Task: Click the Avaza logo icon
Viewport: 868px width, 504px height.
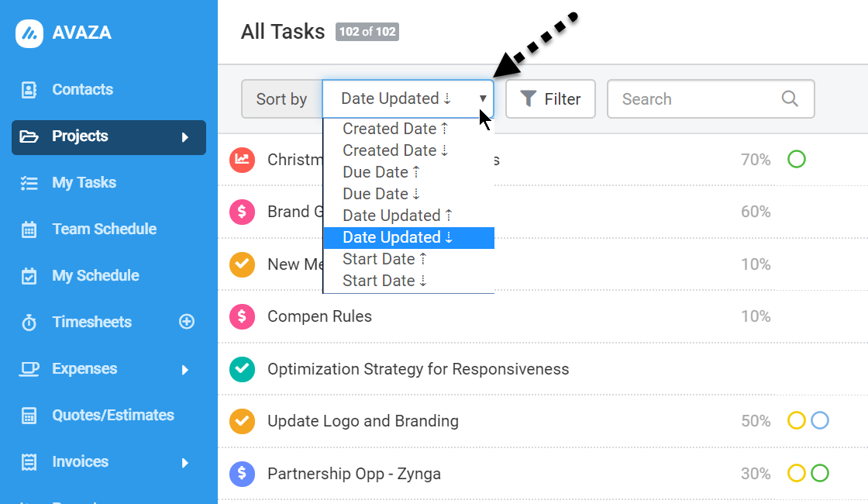Action: 29,34
